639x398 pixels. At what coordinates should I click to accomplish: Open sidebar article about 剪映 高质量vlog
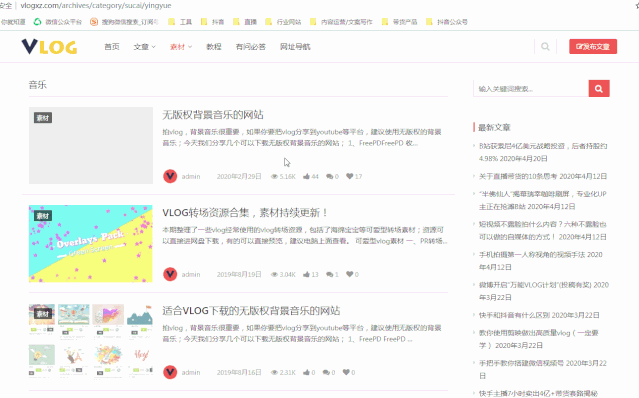(538, 339)
